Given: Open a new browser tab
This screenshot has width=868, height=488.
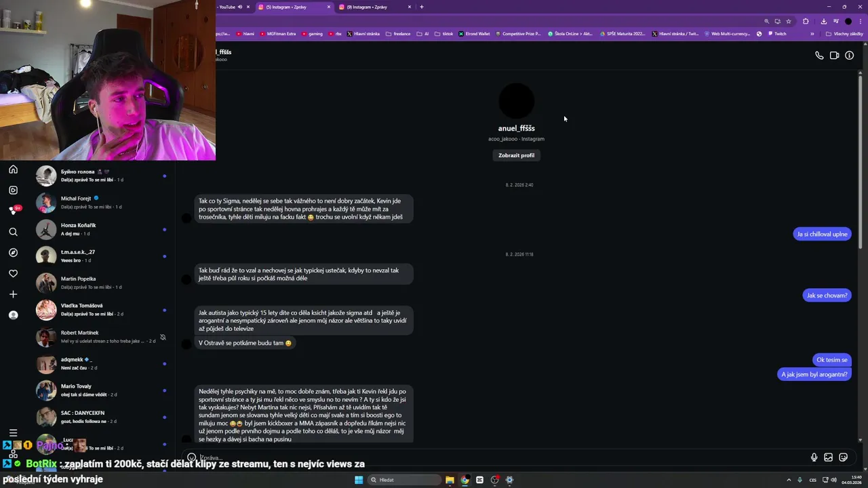Looking at the screenshot, I should [421, 7].
